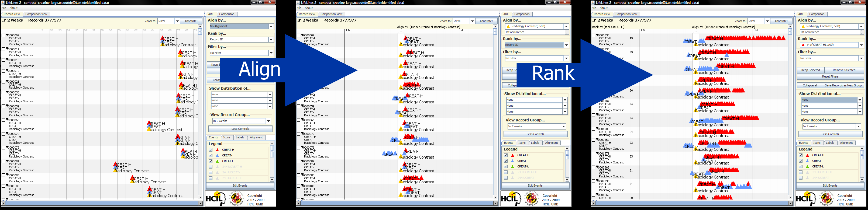
Task: Click red CREAT-H legend triangle in right window
Action: click(x=807, y=155)
